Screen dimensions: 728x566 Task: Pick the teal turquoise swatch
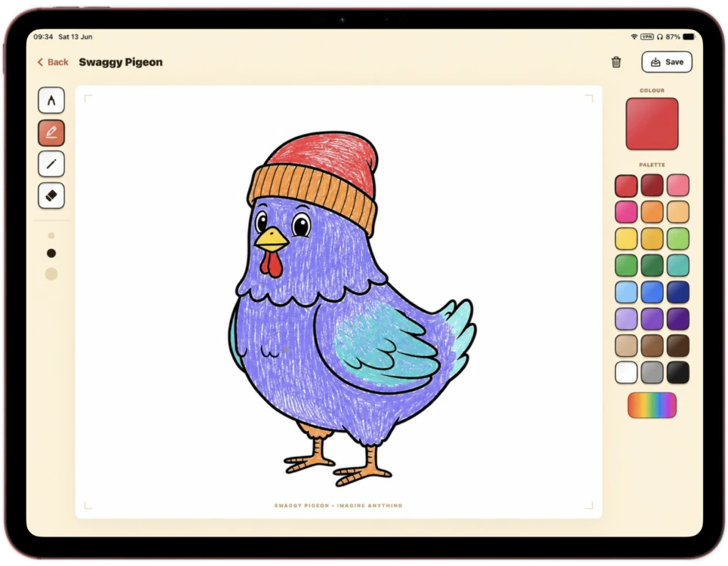pyautogui.click(x=678, y=266)
